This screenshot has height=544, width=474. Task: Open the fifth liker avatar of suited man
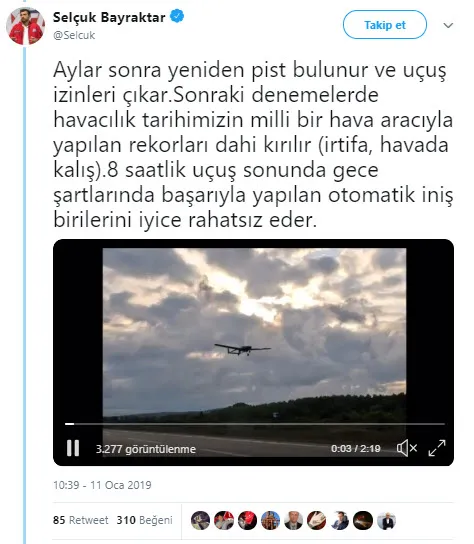click(x=294, y=520)
